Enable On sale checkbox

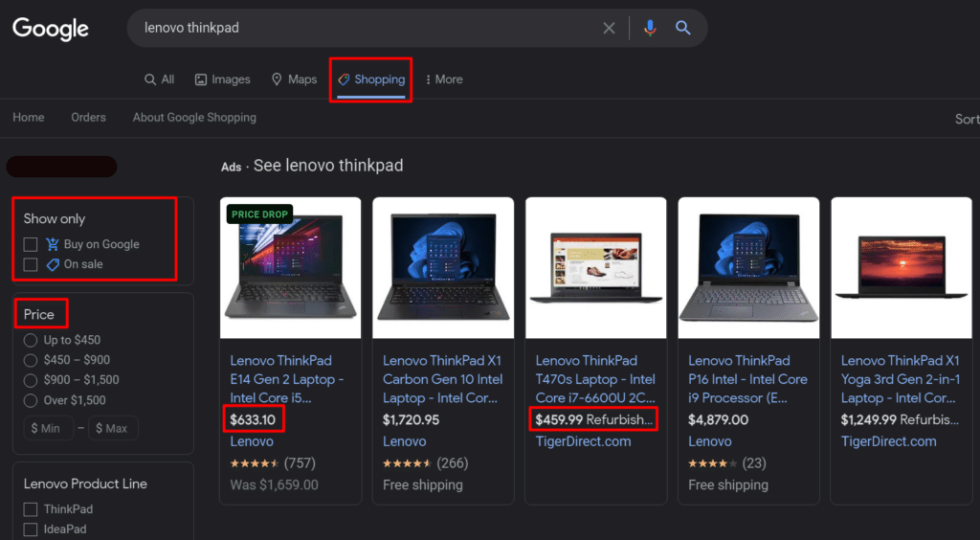(31, 264)
